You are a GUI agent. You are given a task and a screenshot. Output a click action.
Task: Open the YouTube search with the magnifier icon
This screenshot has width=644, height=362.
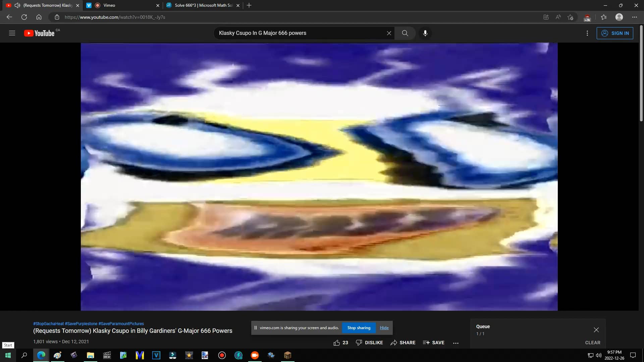tap(405, 33)
